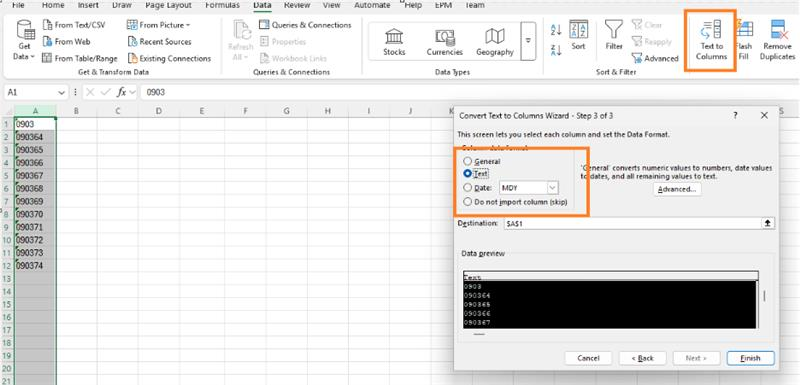Switch to the Review tab
800x385 pixels.
click(x=297, y=5)
